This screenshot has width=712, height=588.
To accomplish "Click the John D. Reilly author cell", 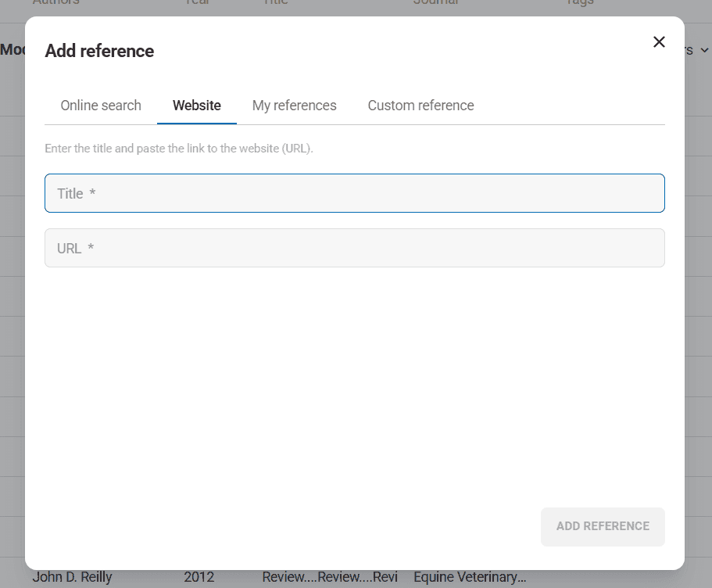I will [72, 578].
